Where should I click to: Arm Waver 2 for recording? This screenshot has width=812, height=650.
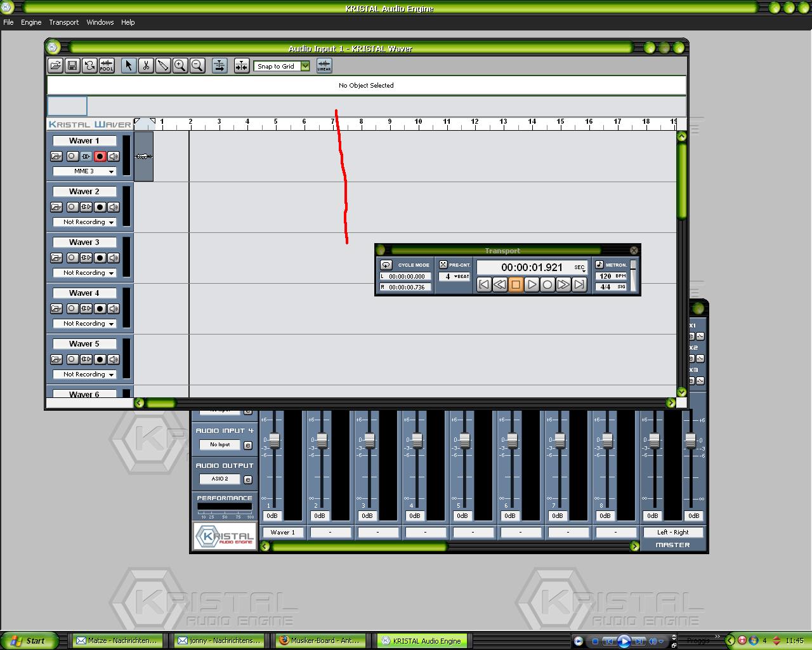(x=100, y=207)
